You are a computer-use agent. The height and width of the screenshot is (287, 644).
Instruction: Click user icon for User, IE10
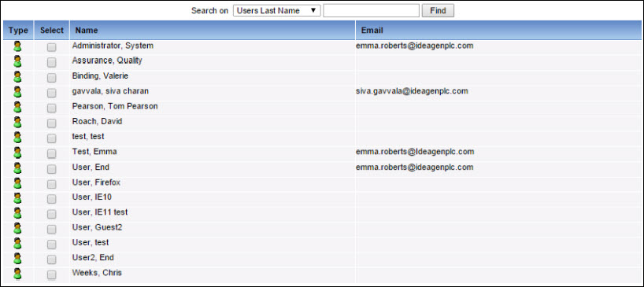tap(17, 198)
